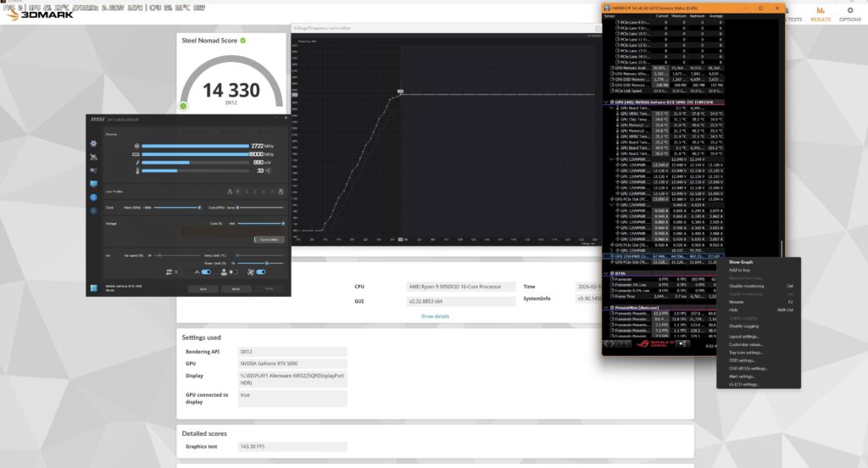This screenshot has height=468, width=868.
Task: Collapse the RTSS sensor group in HWiNFO
Action: click(606, 274)
